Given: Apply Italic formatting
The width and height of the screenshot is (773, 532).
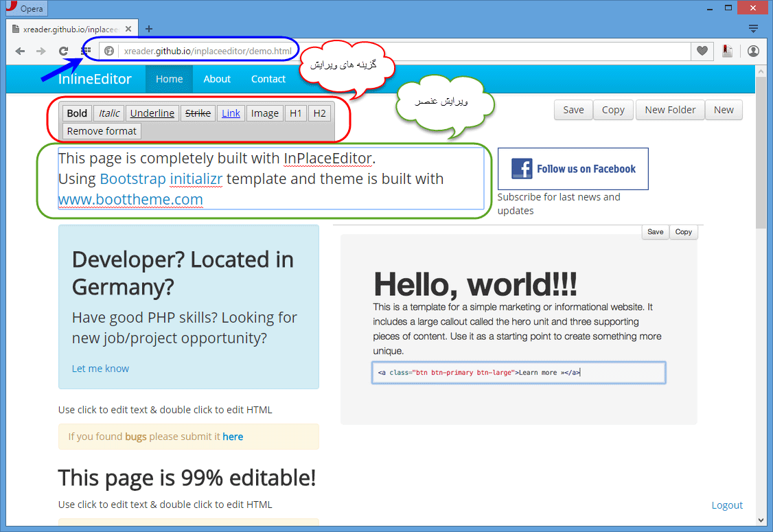Looking at the screenshot, I should click(109, 113).
